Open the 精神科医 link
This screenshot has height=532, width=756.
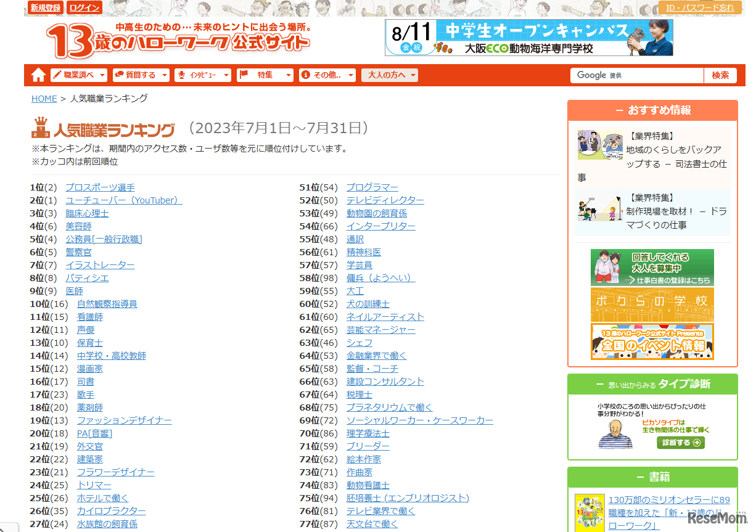364,252
